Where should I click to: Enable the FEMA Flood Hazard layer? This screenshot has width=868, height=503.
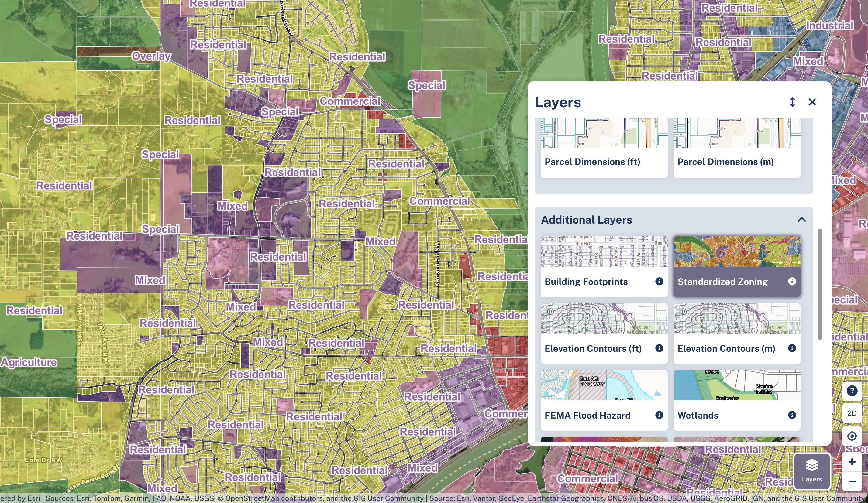point(604,400)
